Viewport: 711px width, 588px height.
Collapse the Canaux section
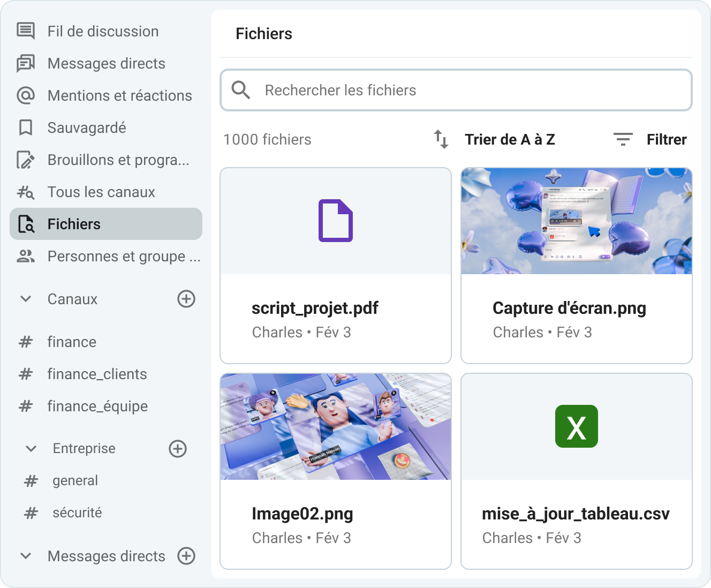coord(25,299)
